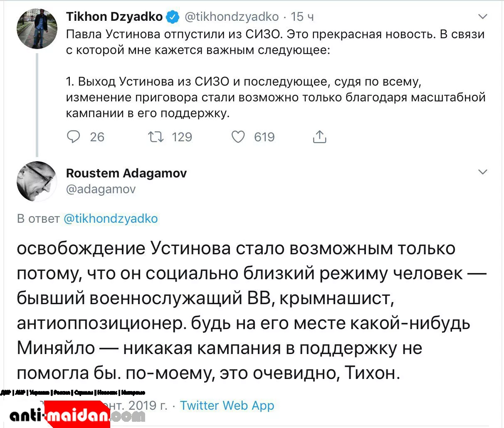This screenshot has width=504, height=428.
Task: Click the Roustem Adagamov display name
Action: point(126,173)
